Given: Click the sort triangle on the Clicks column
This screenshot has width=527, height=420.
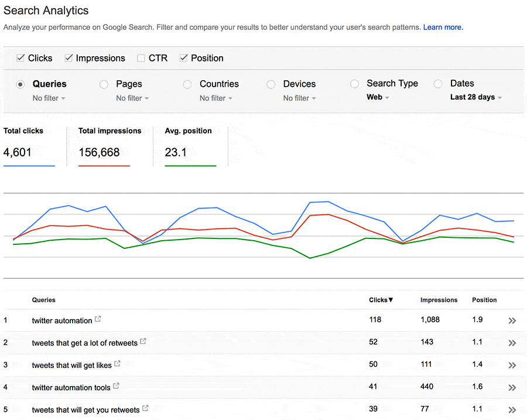Looking at the screenshot, I should click(x=391, y=299).
